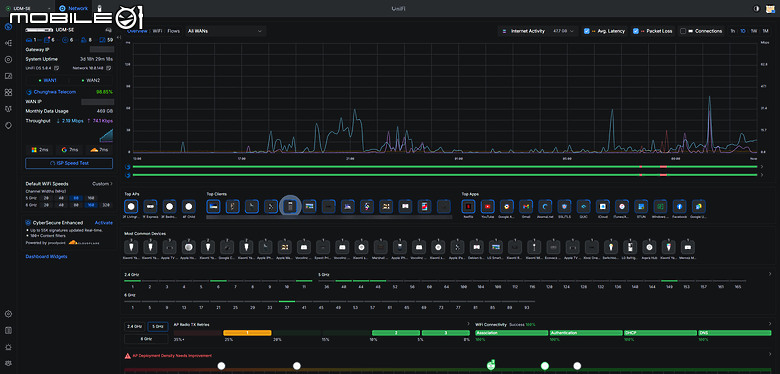Toggle the Packet Loss checkbox
Viewport: 780px width, 374px height.
[x=636, y=31]
